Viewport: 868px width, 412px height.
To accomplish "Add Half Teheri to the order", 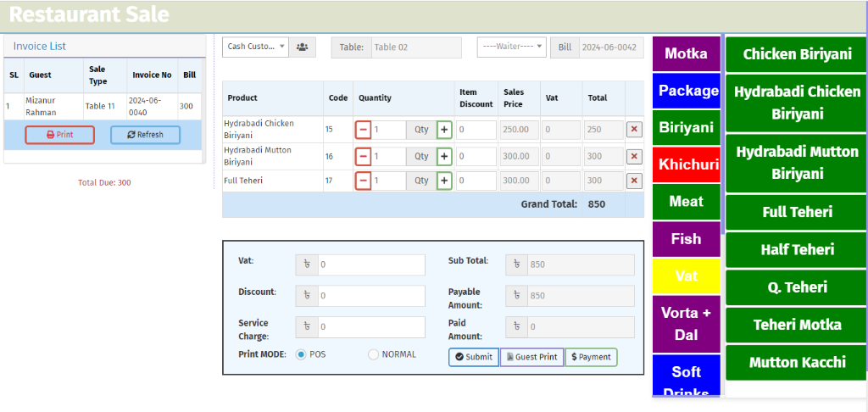I will click(797, 250).
